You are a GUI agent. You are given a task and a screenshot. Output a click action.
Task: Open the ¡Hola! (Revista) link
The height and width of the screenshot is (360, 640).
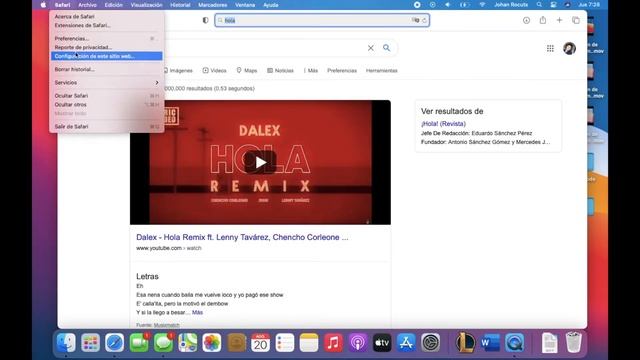click(x=443, y=124)
